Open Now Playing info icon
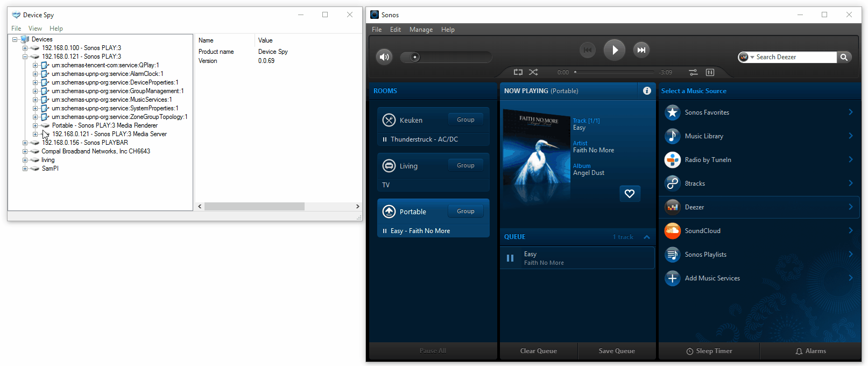The width and height of the screenshot is (868, 366). 647,91
